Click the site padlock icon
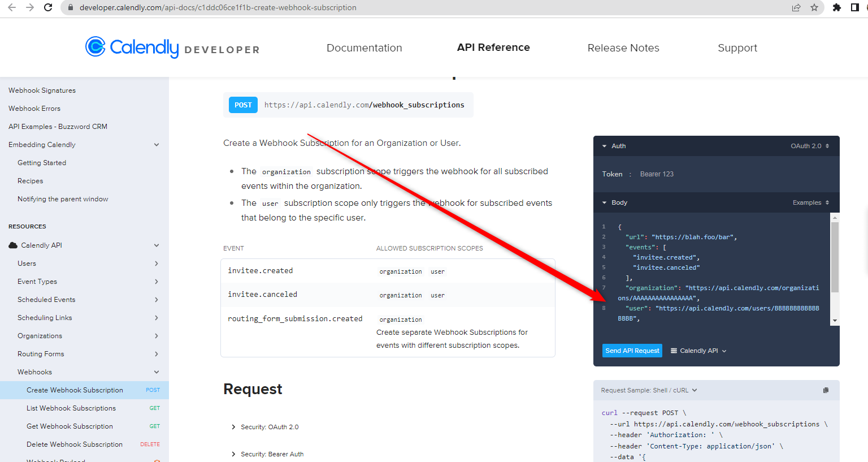 point(71,8)
